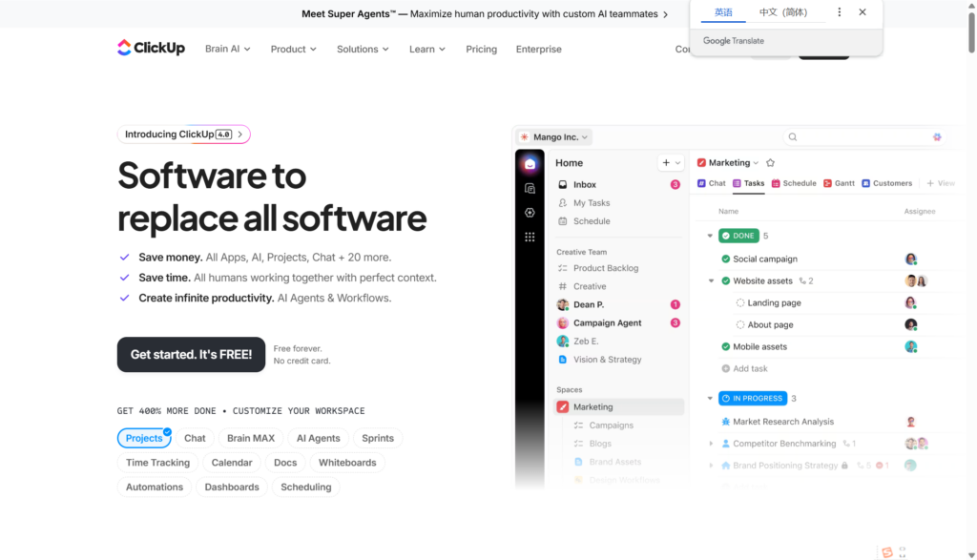Viewport: 977px width, 560px height.
Task: Expand the Solutions menu in the navbar
Action: click(x=363, y=49)
